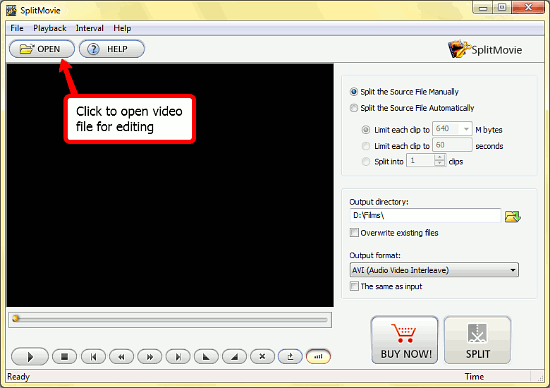This screenshot has height=388, width=550.
Task: Open the Output format AVI dropdown
Action: [434, 270]
